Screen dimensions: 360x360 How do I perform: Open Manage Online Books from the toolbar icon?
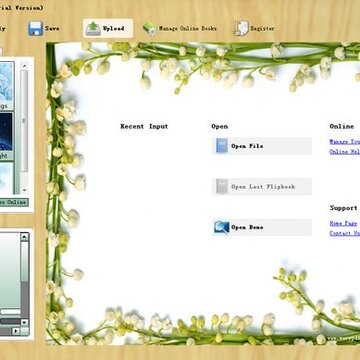(x=150, y=29)
